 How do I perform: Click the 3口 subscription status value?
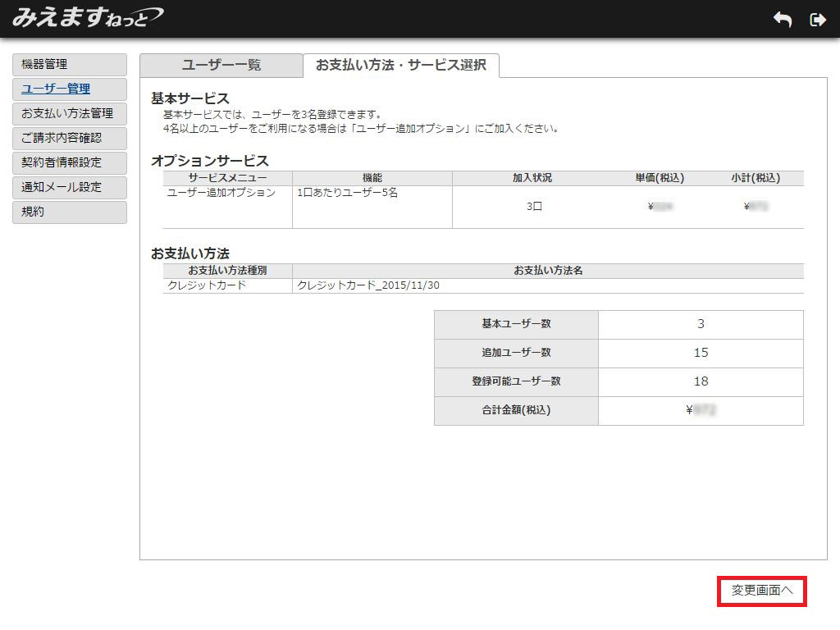534,207
